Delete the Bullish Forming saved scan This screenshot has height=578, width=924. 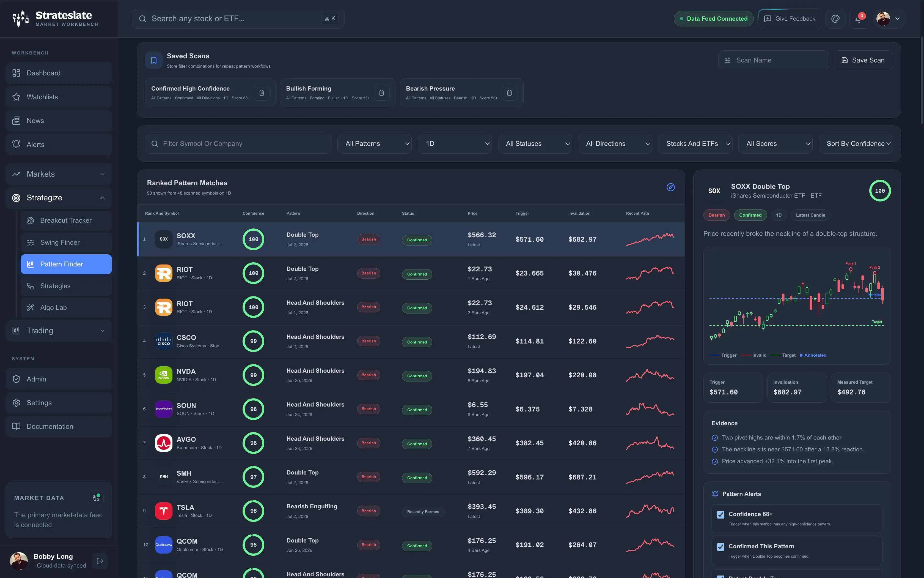pos(381,92)
